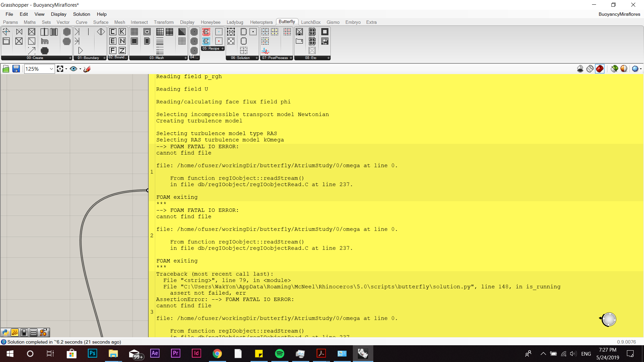Toggle wireframe preview mode icon
The height and width of the screenshot is (362, 644).
click(x=590, y=69)
